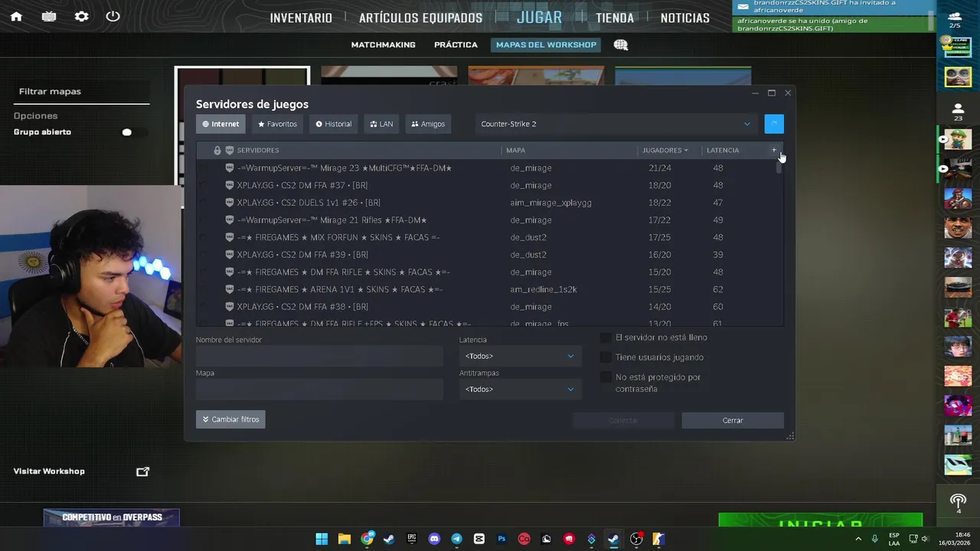Sort servers by the MAPA column
Image resolution: width=980 pixels, height=551 pixels.
click(515, 150)
